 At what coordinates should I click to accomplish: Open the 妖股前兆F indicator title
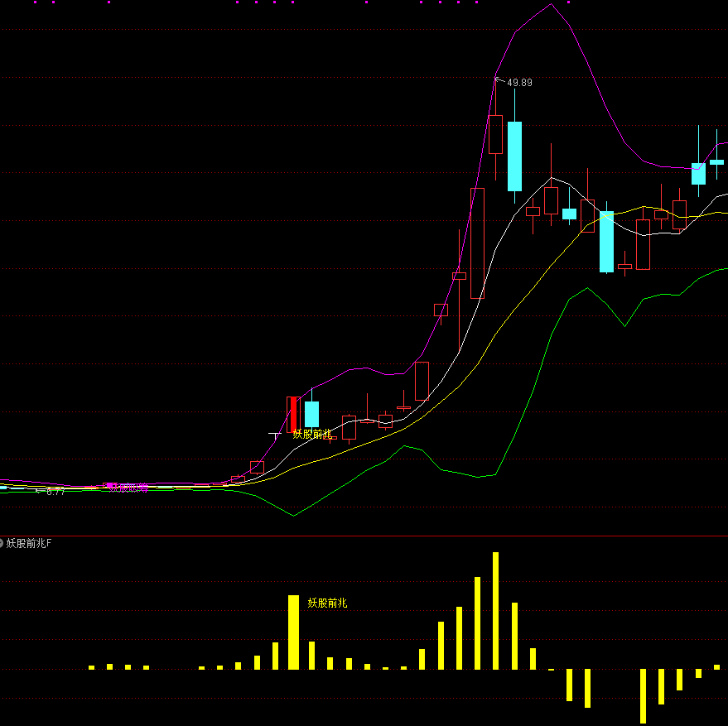(29, 544)
